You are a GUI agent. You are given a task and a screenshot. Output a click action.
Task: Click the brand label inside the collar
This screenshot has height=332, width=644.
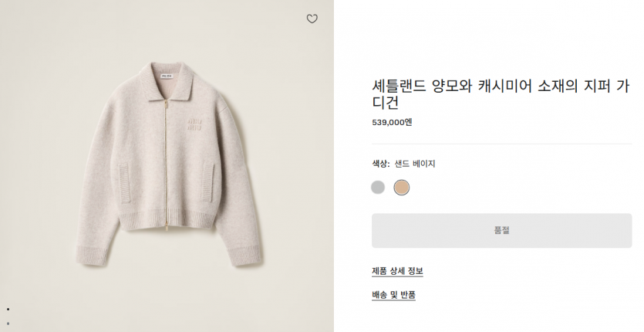pos(166,76)
